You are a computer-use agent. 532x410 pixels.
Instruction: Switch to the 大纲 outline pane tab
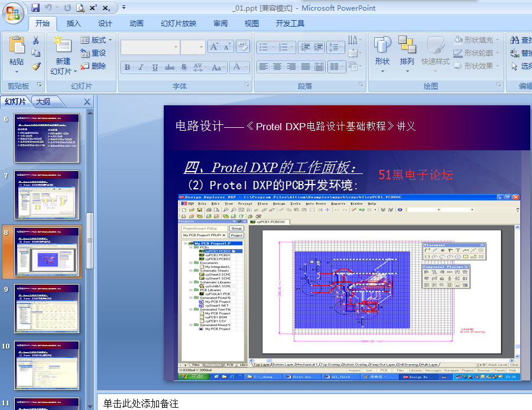point(43,102)
